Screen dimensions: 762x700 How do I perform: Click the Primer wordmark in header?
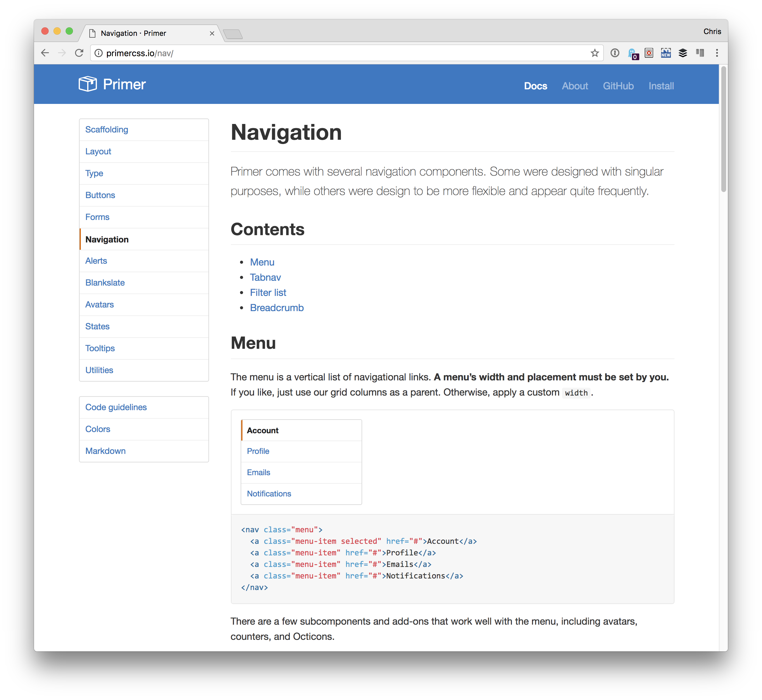[x=124, y=84]
